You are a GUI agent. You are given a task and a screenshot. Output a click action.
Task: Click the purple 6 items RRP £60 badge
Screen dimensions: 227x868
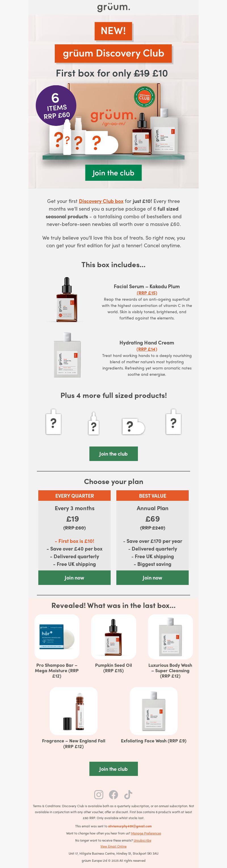click(x=56, y=105)
